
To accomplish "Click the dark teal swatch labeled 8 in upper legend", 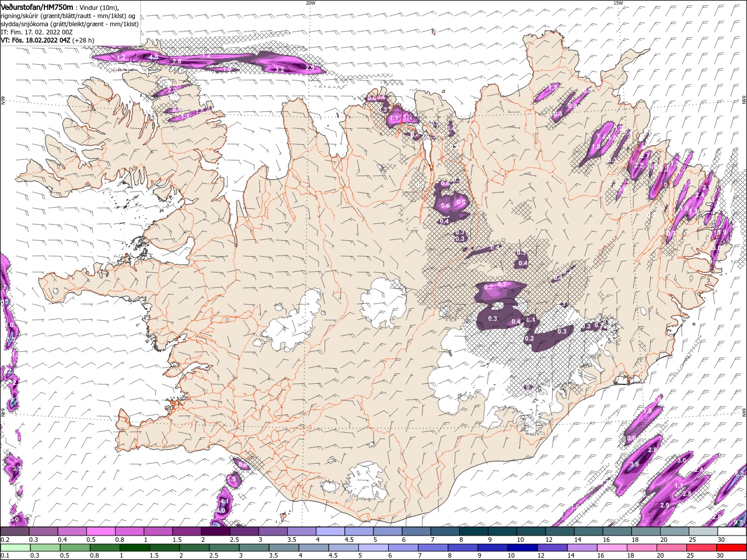I will (x=474, y=531).
